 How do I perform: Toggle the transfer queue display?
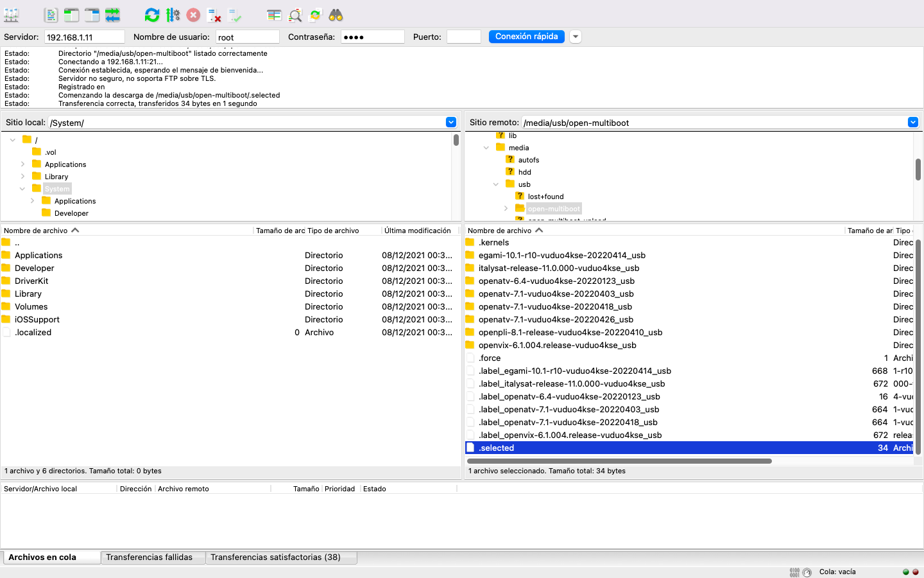112,15
